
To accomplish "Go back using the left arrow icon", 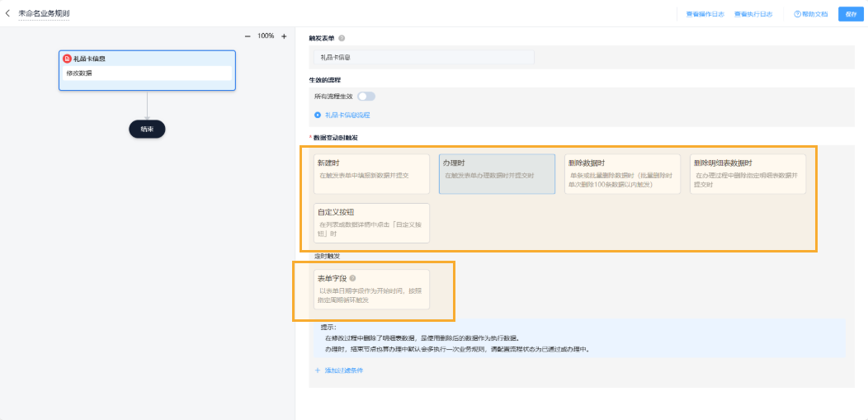I will click(x=7, y=12).
